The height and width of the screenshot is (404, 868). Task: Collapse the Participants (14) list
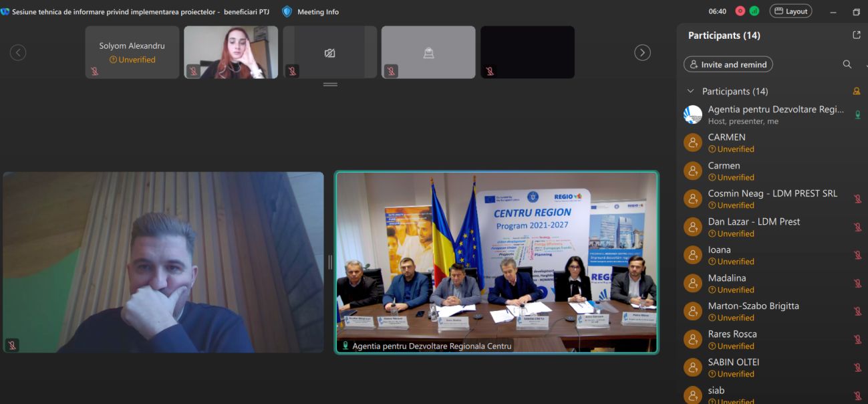coord(691,92)
